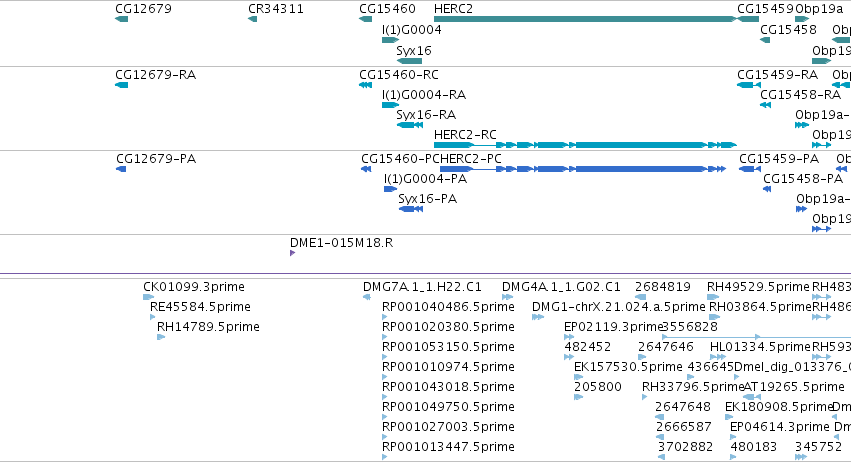Select the CG15460-RC transcript label
This screenshot has width=851, height=462.
click(x=398, y=75)
